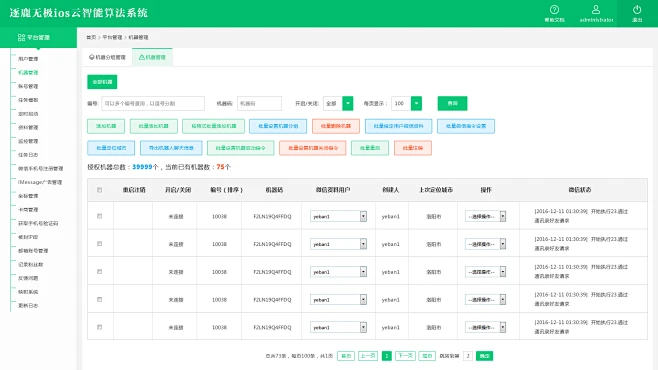Open the yeban1 user dropdown in first row

point(338,216)
